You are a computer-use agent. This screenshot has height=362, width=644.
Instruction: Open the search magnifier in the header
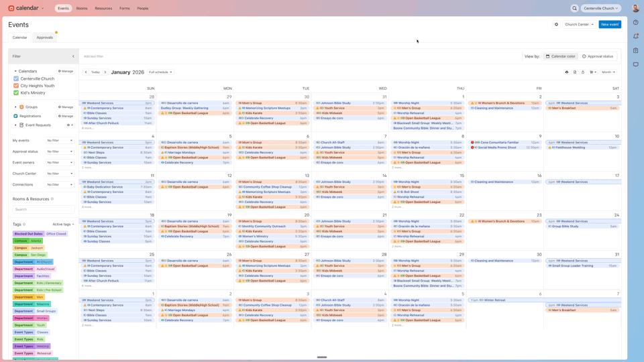(x=574, y=9)
